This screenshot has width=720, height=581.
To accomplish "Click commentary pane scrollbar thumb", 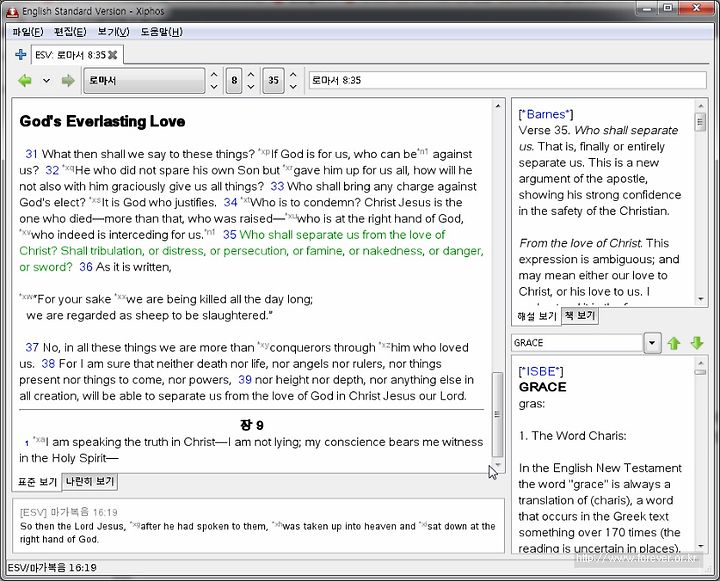I will click(700, 122).
